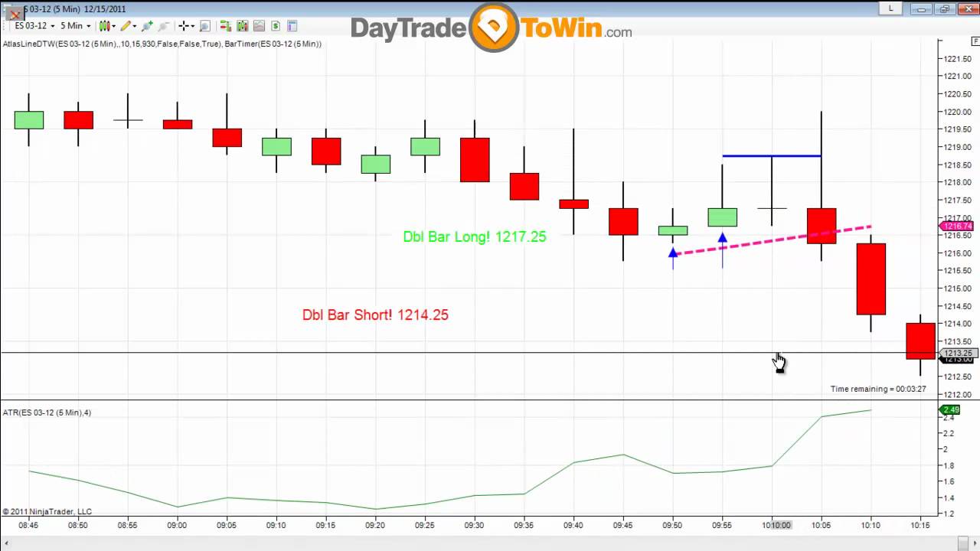Click the 2011 NinjaTrader, LLC copyright text

[47, 511]
